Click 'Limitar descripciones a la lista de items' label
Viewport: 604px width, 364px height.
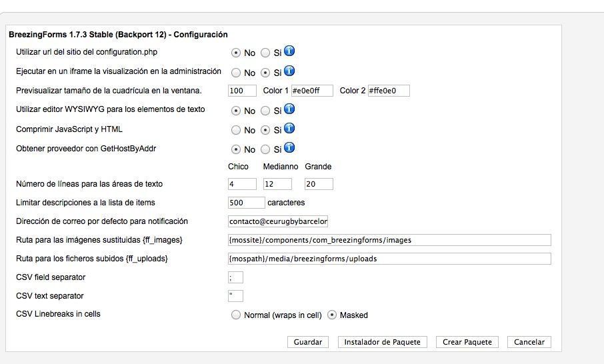coord(85,203)
